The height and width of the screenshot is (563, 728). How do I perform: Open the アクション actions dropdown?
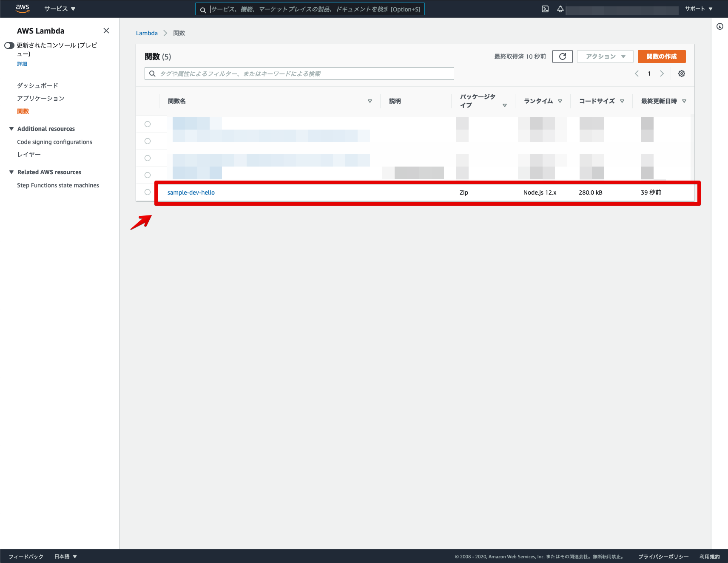(605, 57)
